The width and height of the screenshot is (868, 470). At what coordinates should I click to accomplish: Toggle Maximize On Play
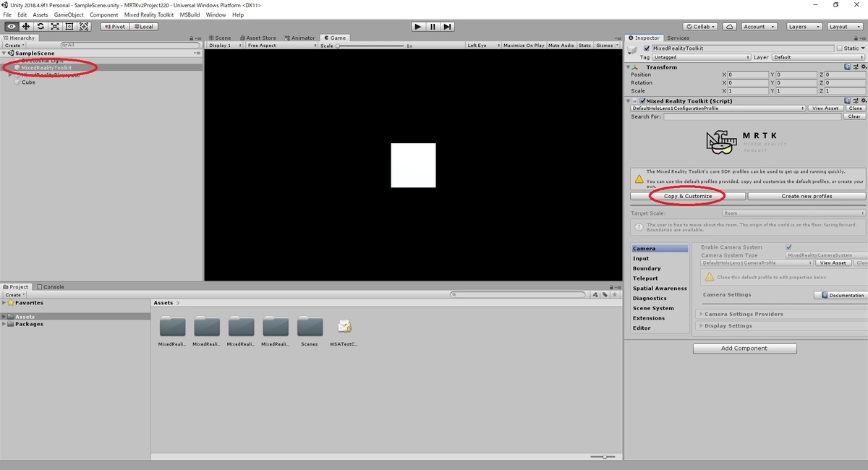click(524, 46)
